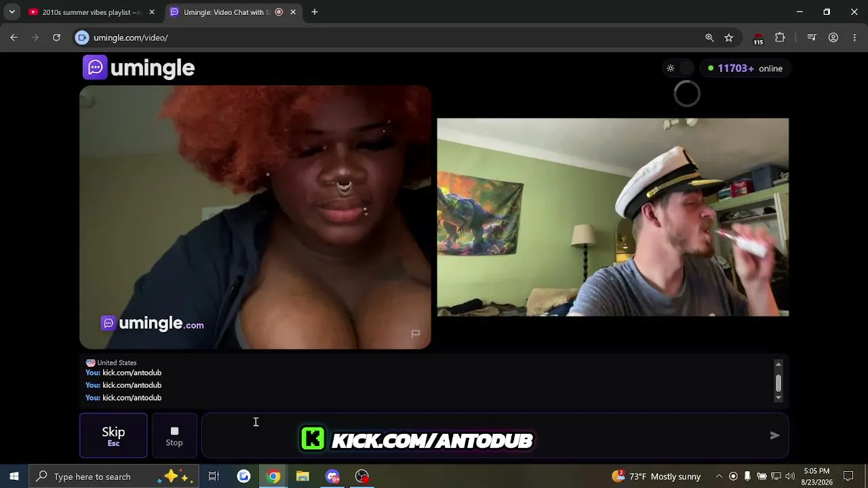Screen dimensions: 868x488
Task: Open the Chrome profile menu
Action: [x=833, y=38]
